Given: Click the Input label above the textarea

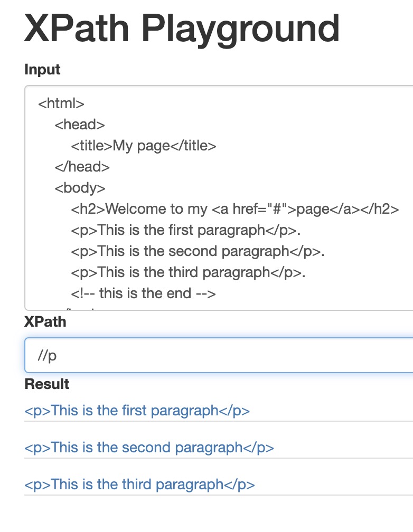Looking at the screenshot, I should pos(42,70).
